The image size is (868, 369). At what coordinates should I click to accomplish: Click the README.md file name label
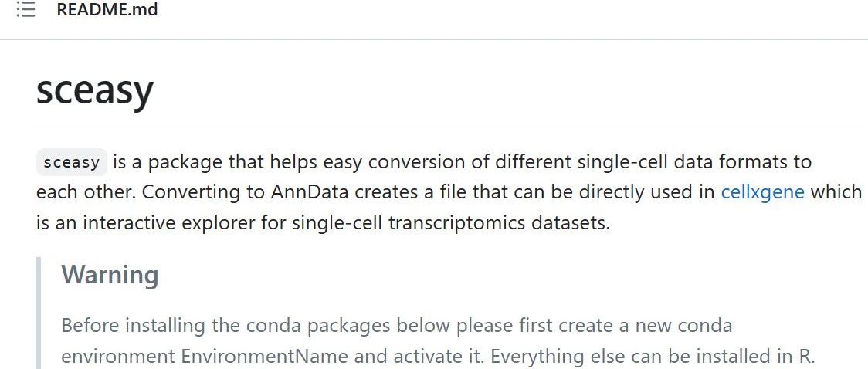(x=107, y=9)
